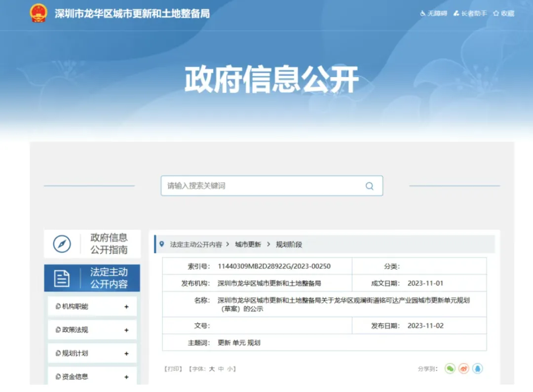Go to 法定主动公开内容 breadcrumb

click(x=196, y=244)
